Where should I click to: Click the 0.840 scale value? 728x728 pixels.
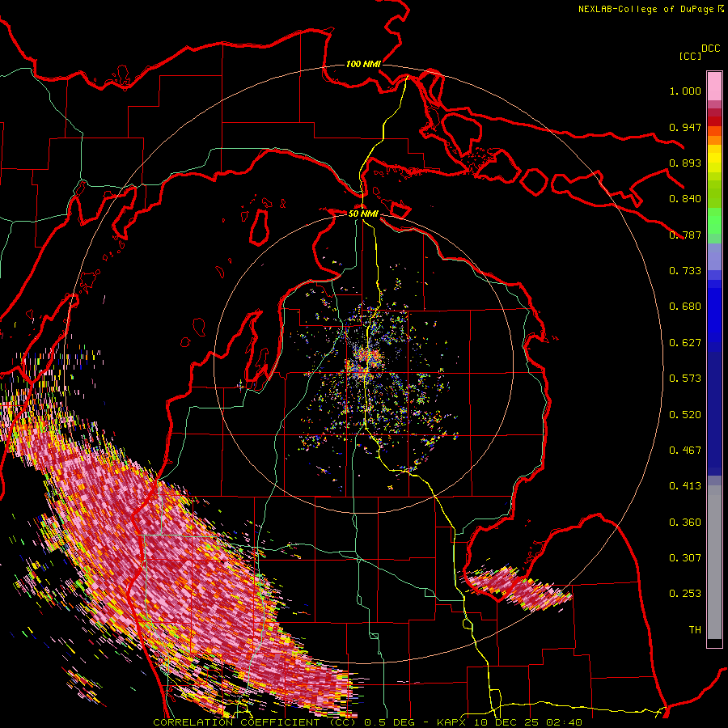tap(685, 199)
